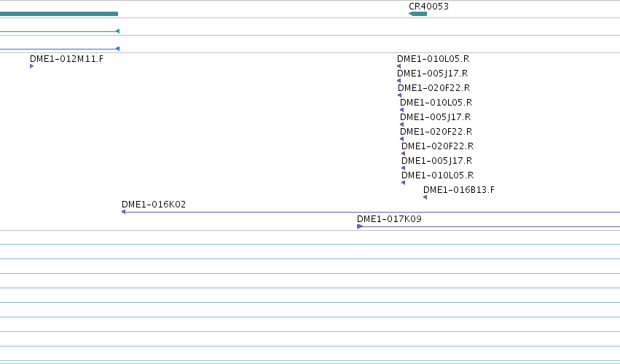Click the topmost DME1-020F22.R label
The width and height of the screenshot is (620, 364).
coord(433,88)
